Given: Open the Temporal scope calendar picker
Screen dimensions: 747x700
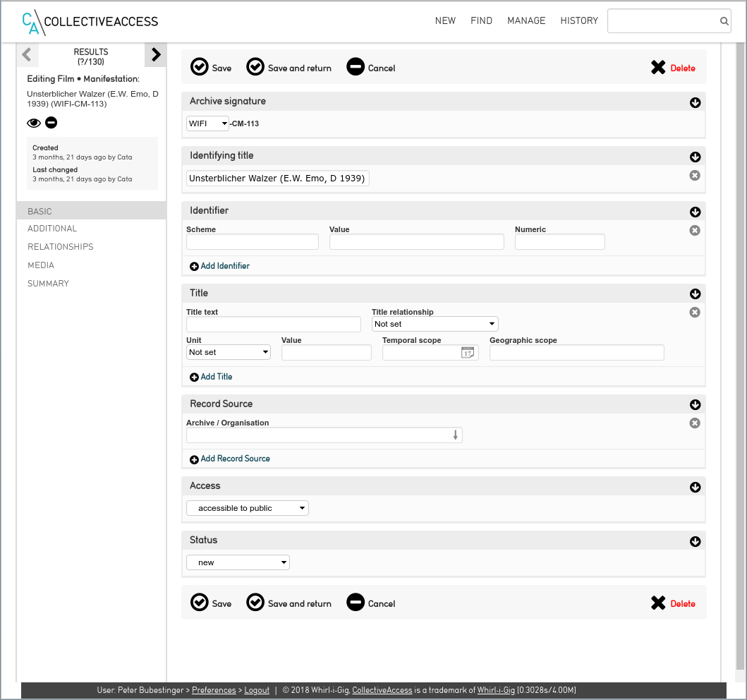Looking at the screenshot, I should point(467,353).
